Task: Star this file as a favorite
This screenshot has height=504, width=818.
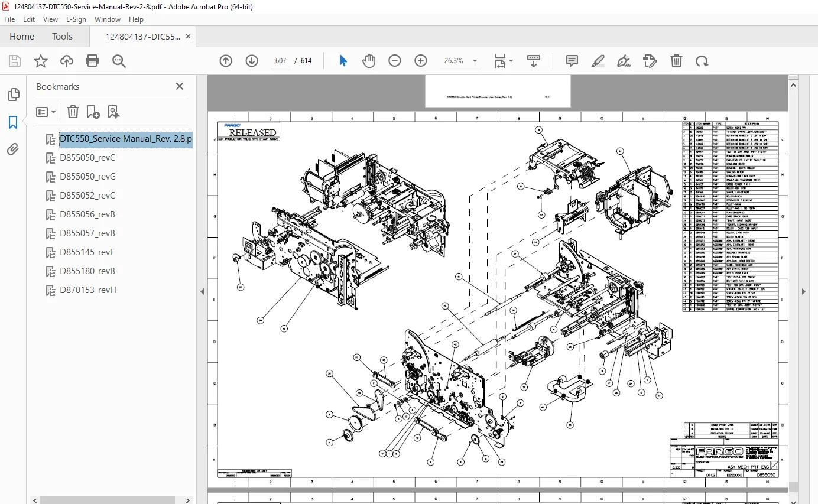Action: [x=41, y=61]
